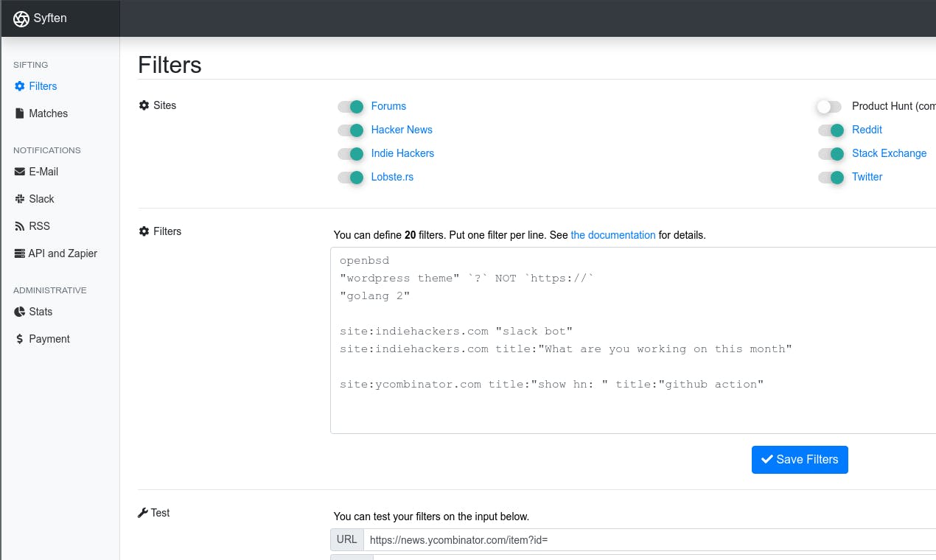Click the dollar icon beside Payment
Viewport: 936px width, 560px height.
20,339
